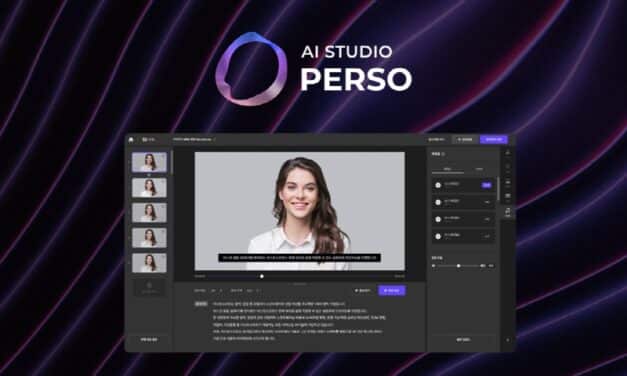This screenshot has width=627, height=376.
Task: Open the music note panel in the side strip
Action: pos(508,212)
